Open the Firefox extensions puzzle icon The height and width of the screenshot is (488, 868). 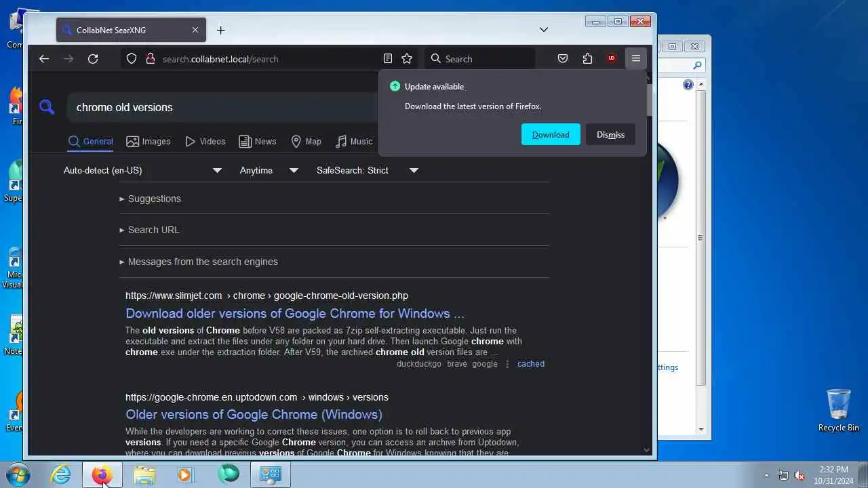tap(587, 59)
